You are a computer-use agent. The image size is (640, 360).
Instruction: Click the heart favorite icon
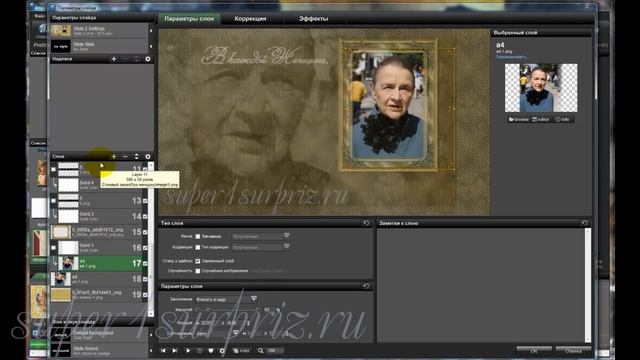211,351
